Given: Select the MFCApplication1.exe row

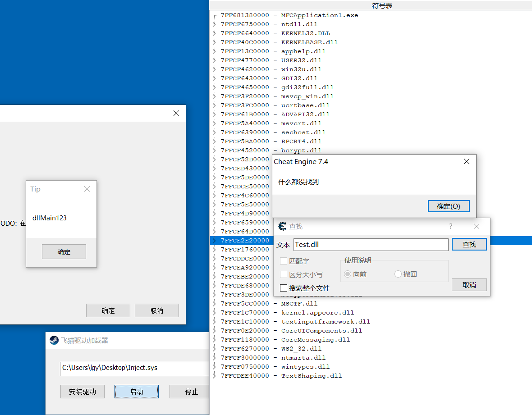Looking at the screenshot, I should point(289,15).
